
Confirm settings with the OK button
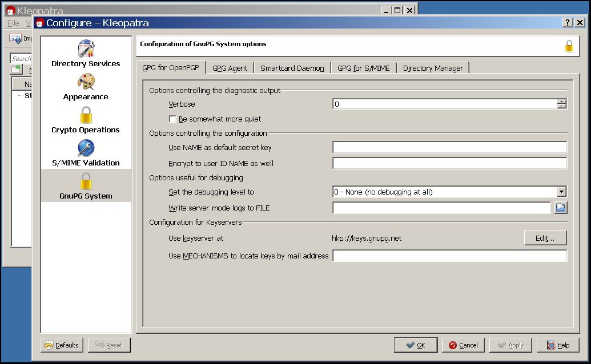pos(416,345)
